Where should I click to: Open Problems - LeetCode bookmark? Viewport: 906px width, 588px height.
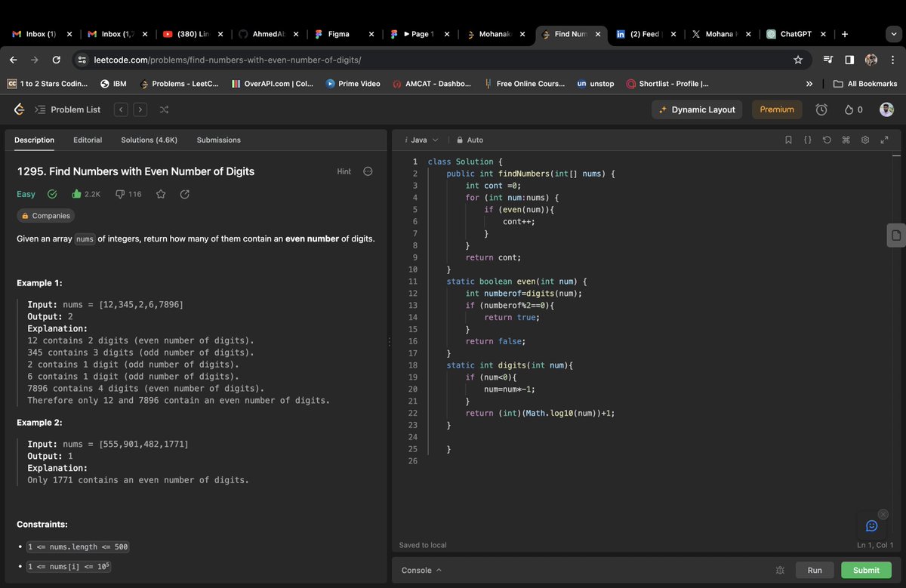coord(179,84)
